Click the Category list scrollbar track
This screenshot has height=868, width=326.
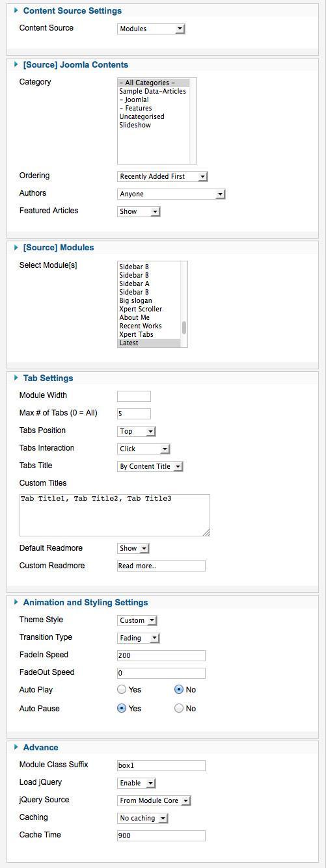(193, 121)
